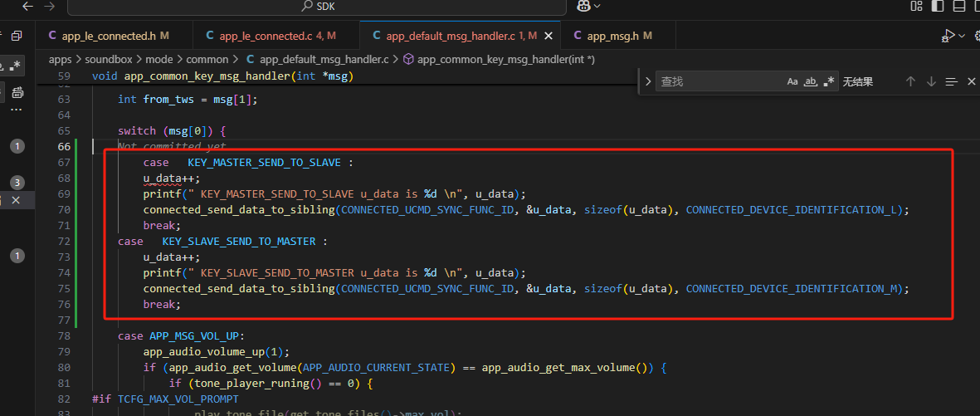This screenshot has width=980, height=416.
Task: Click the badge showing 3 in sidebar
Action: click(x=17, y=183)
